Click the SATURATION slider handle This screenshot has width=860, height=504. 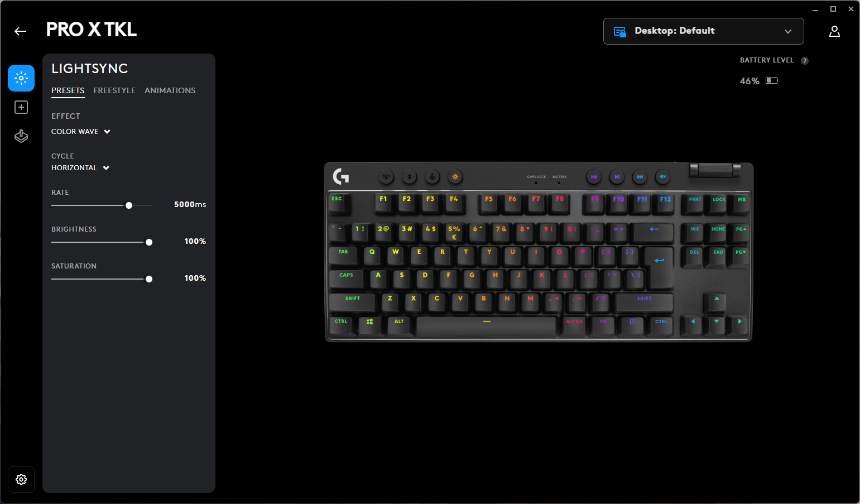[x=149, y=279]
